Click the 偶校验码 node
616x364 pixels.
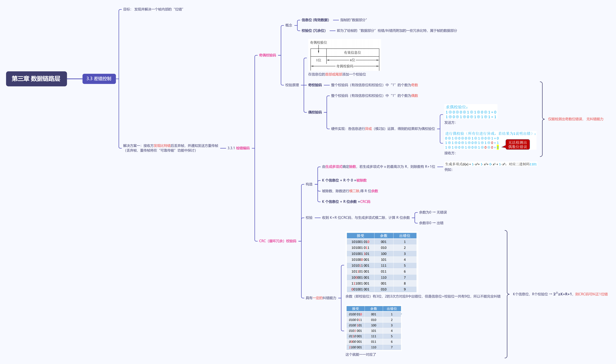click(315, 112)
